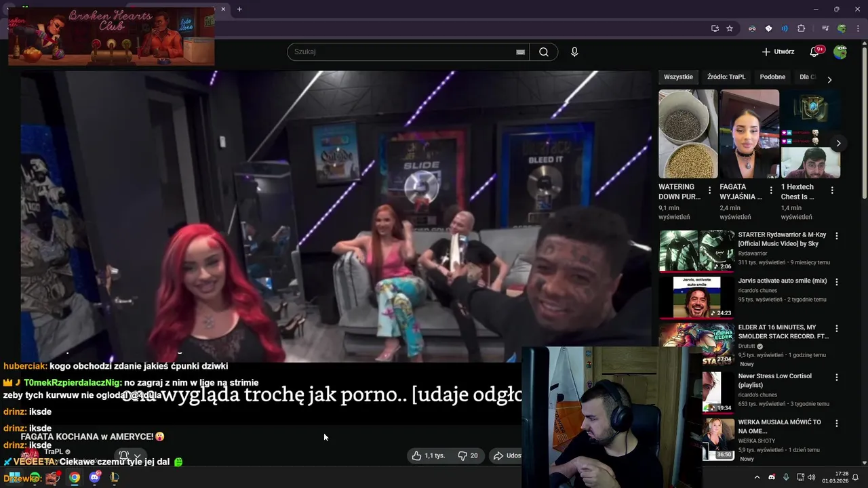Open options for WATERING DOWN short
Image resolution: width=868 pixels, height=488 pixels.
pyautogui.click(x=709, y=190)
